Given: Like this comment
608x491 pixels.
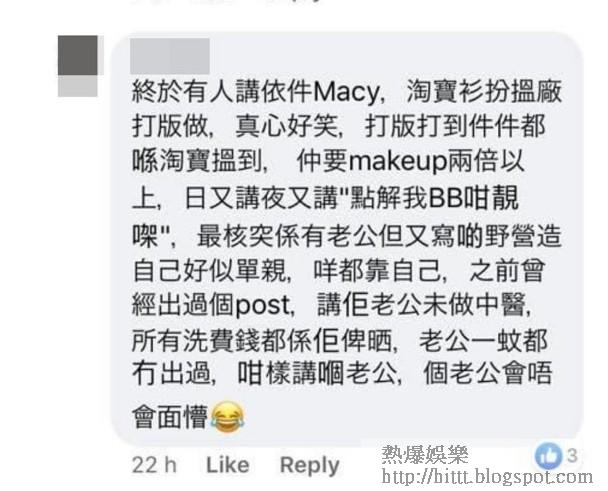Looking at the screenshot, I should pyautogui.click(x=228, y=465).
